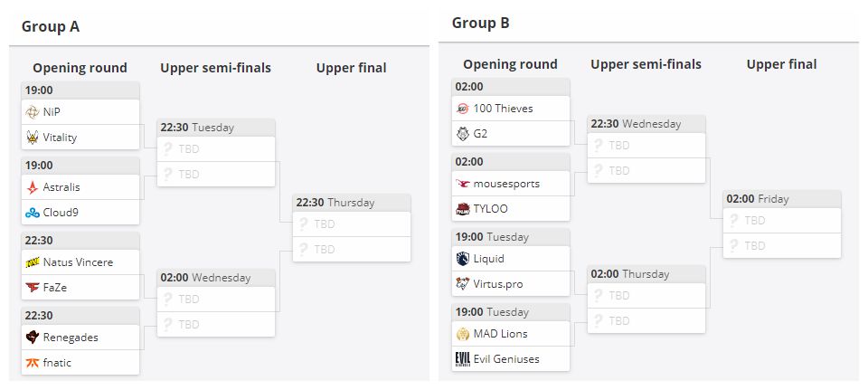868x390 pixels.
Task: Click the Natus Vincere yellow logo
Action: pyautogui.click(x=33, y=262)
